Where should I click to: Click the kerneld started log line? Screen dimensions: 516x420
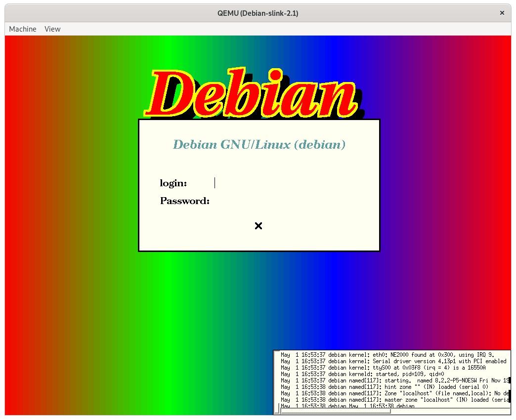366,374
